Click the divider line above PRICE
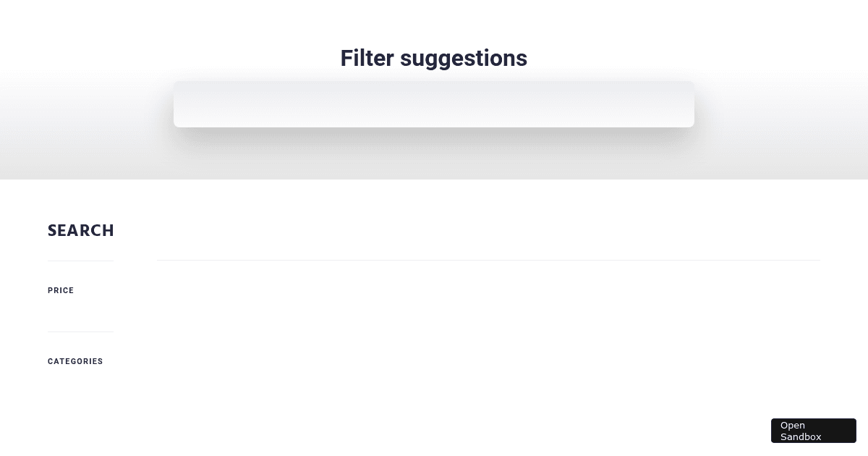This screenshot has width=868, height=456. 80,261
